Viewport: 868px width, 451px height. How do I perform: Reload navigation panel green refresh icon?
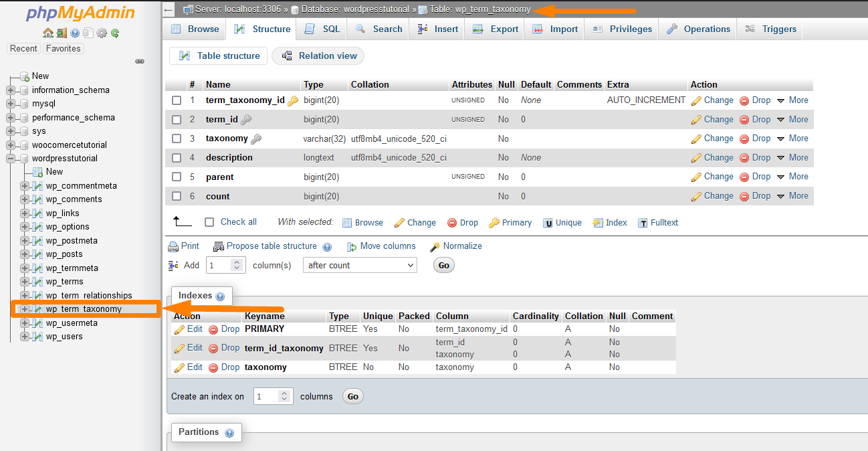[x=115, y=33]
